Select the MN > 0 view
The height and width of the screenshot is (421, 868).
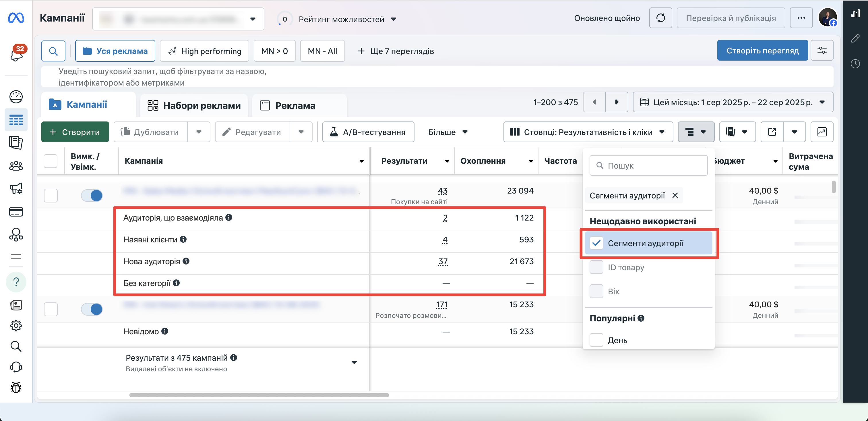coord(275,51)
